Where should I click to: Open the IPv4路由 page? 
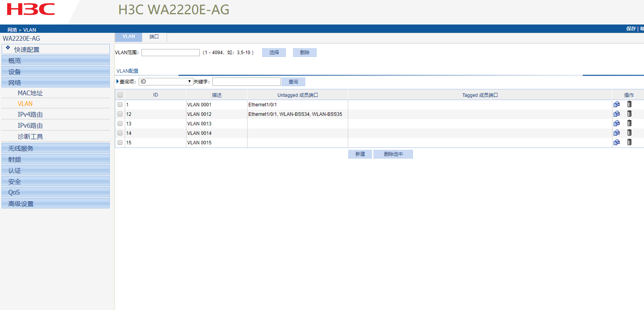point(30,114)
